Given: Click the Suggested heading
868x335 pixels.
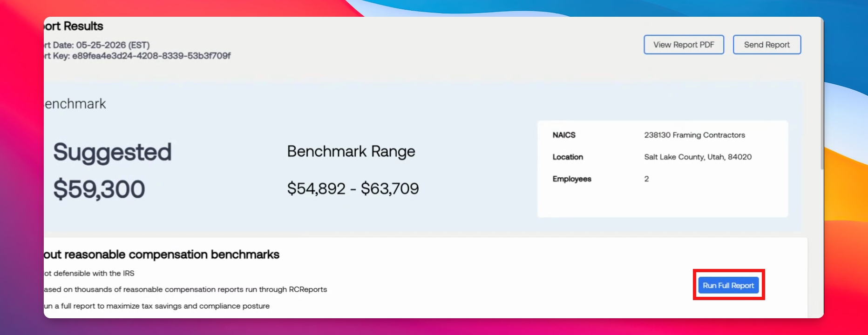Looking at the screenshot, I should coord(112,152).
